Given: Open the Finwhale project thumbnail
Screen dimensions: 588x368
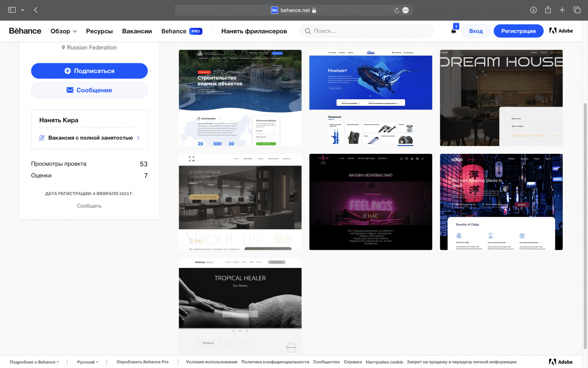Looking at the screenshot, I should [370, 98].
